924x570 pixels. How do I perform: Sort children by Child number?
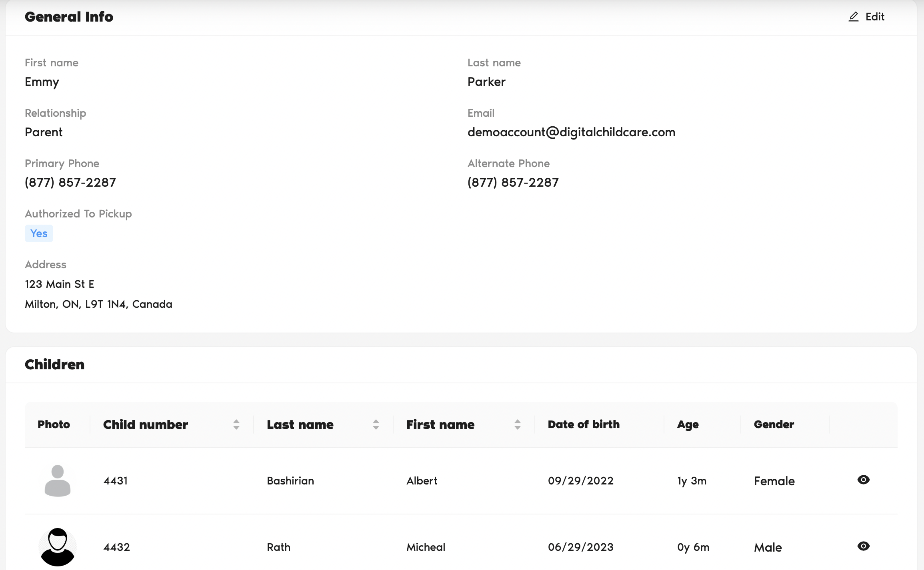point(236,425)
